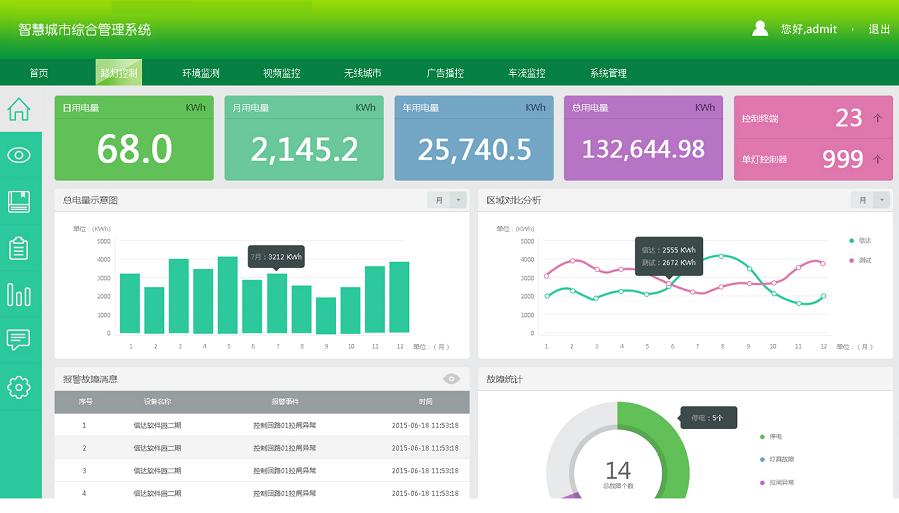Click the month 11 bar in chart
This screenshot has height=513, width=899.
coord(375,300)
